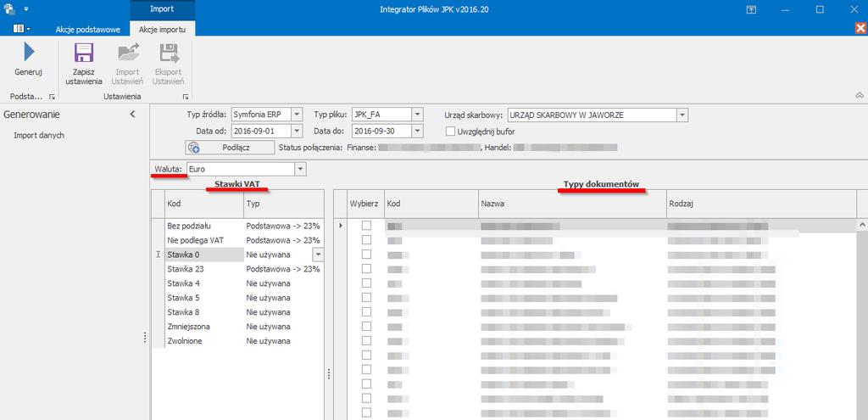Screen dimensions: 868x420
Task: Click the splitter grip between VAT and documents panels
Action: 329,374
